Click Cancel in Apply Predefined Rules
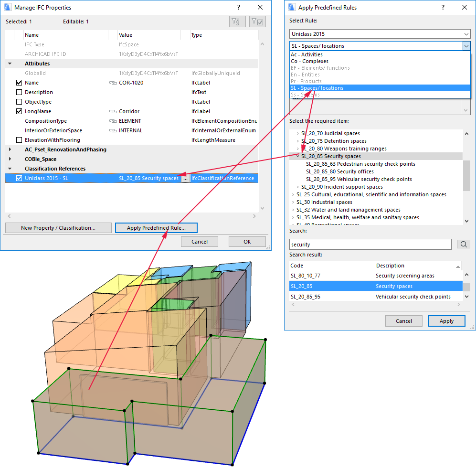 [x=404, y=321]
